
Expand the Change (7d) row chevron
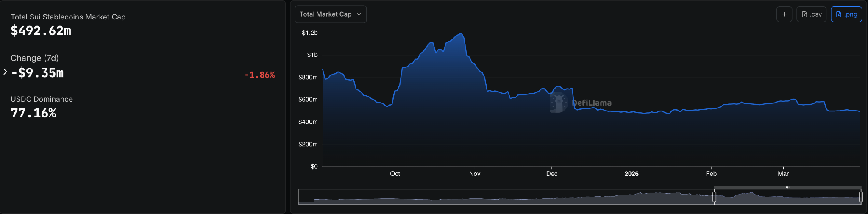click(x=5, y=72)
